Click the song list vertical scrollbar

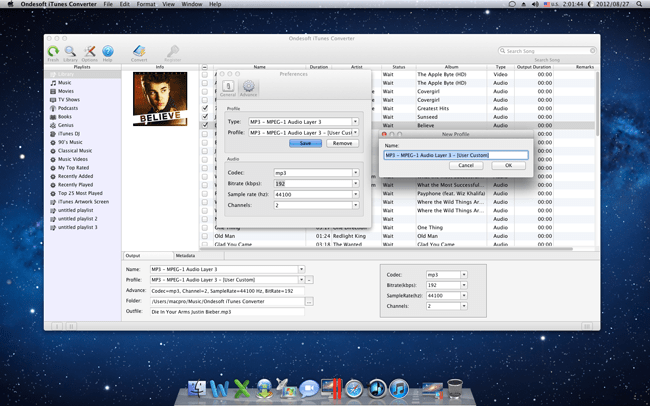(597, 104)
